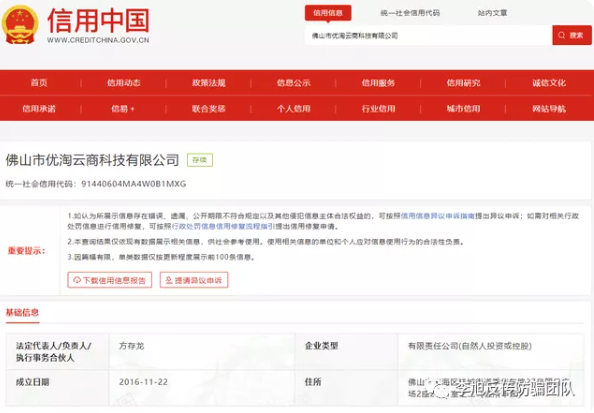Screen dimensions: 594x413
Task: Go to 个人信用 navigation item
Action: point(293,109)
